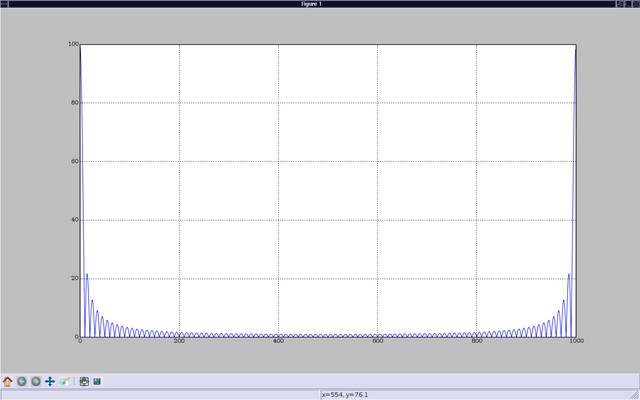Click the x-axis tick label 800

477,341
